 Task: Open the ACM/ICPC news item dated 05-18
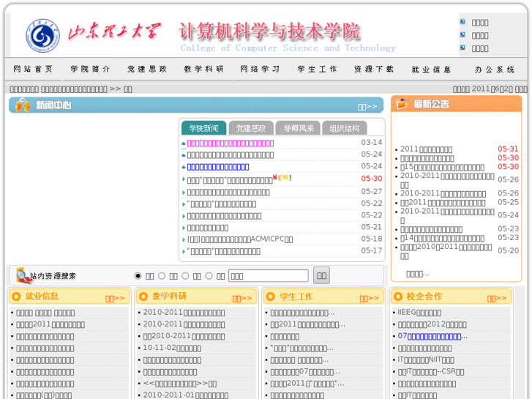pos(240,239)
